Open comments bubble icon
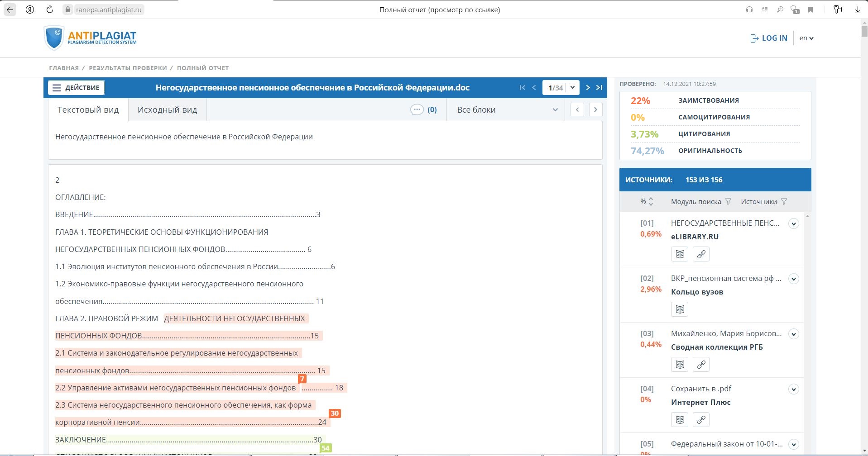 coord(417,110)
